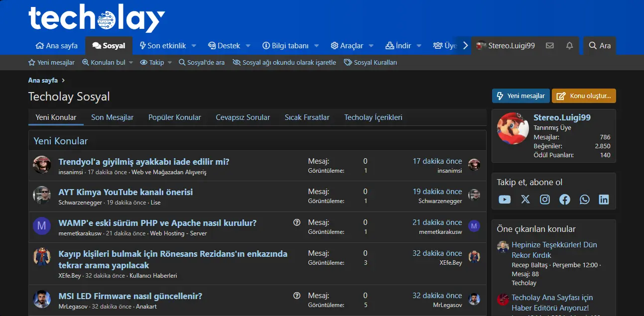This screenshot has width=644, height=316.
Task: Click Sosyal'de ara link
Action: (202, 63)
